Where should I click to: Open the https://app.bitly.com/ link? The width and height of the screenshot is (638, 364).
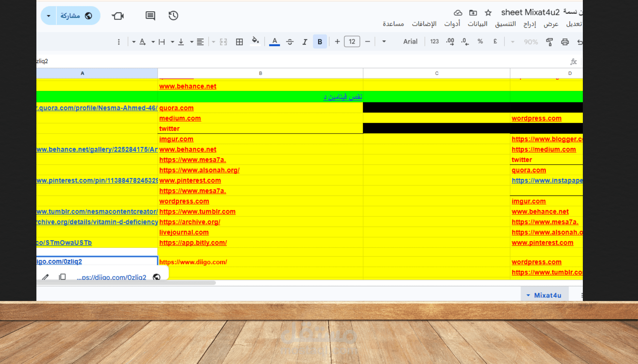pos(193,243)
